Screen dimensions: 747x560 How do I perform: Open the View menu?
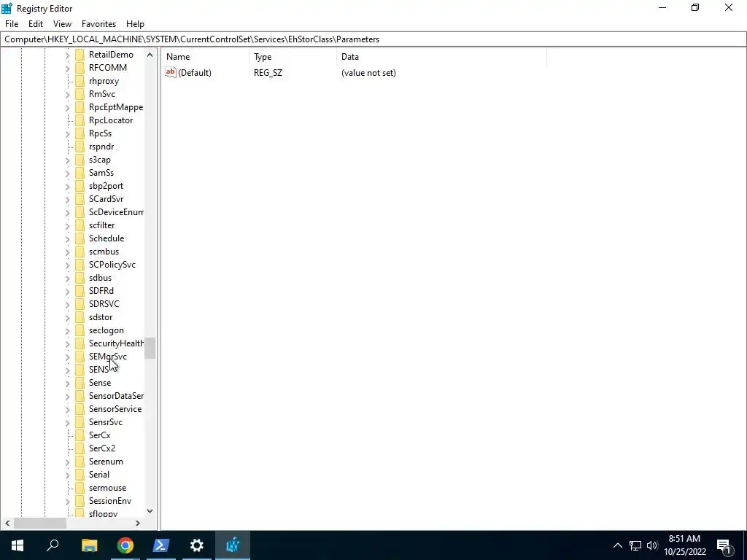(62, 24)
